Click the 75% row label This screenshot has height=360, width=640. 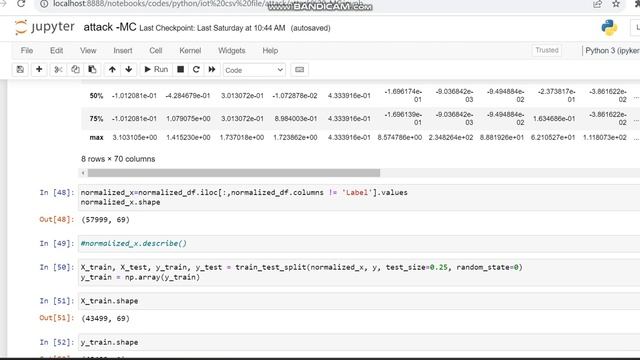96,119
